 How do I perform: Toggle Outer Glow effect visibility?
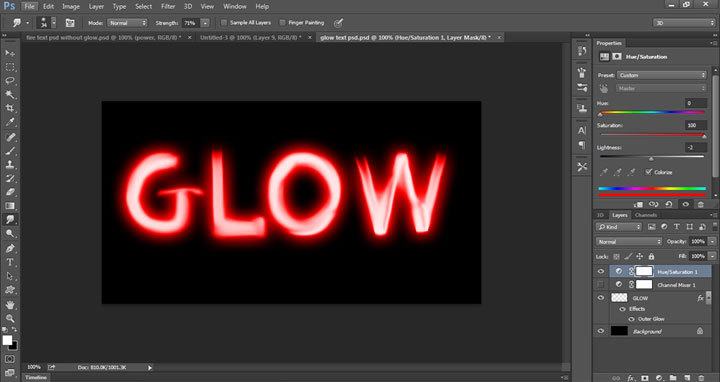click(x=631, y=319)
